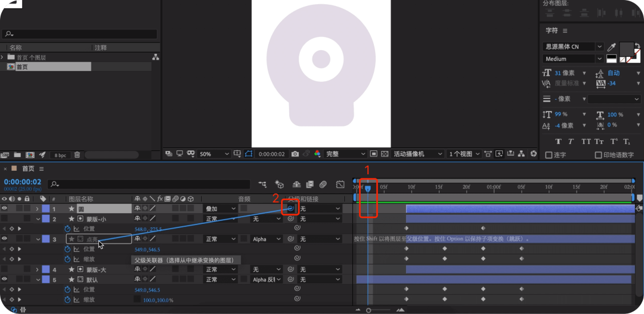Open the Graph Editor icon
This screenshot has width=644, height=314.
[340, 184]
